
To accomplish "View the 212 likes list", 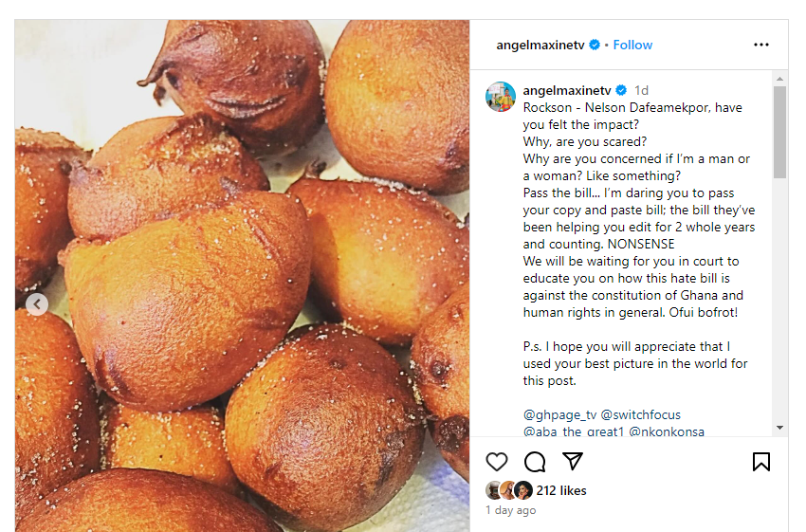I will 561,490.
